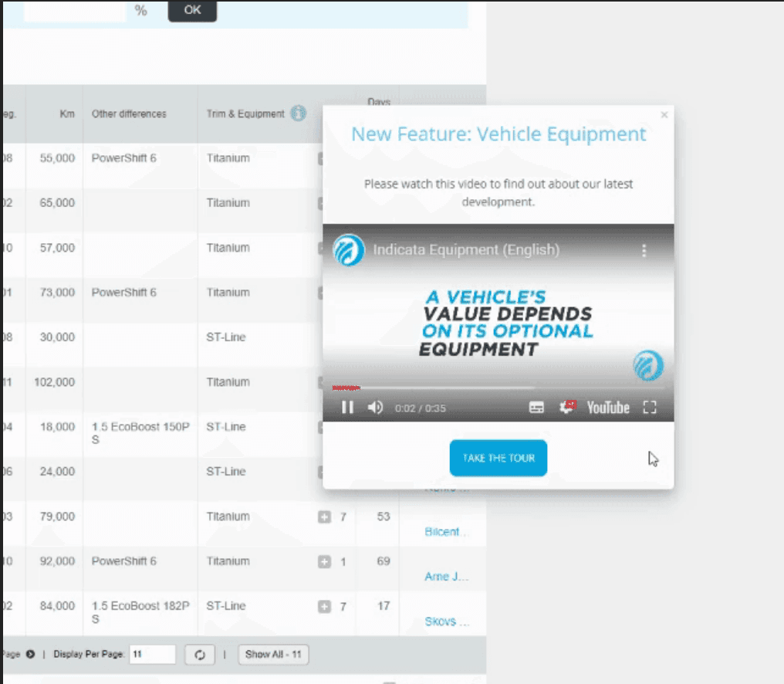Click Trim & Equipment column header
This screenshot has width=784, height=684.
pyautogui.click(x=245, y=113)
